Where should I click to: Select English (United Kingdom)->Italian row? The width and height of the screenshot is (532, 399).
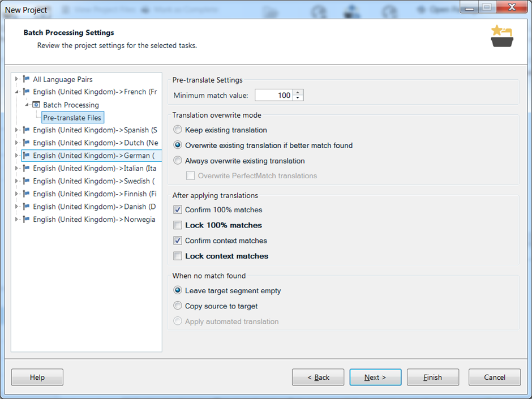pos(95,168)
